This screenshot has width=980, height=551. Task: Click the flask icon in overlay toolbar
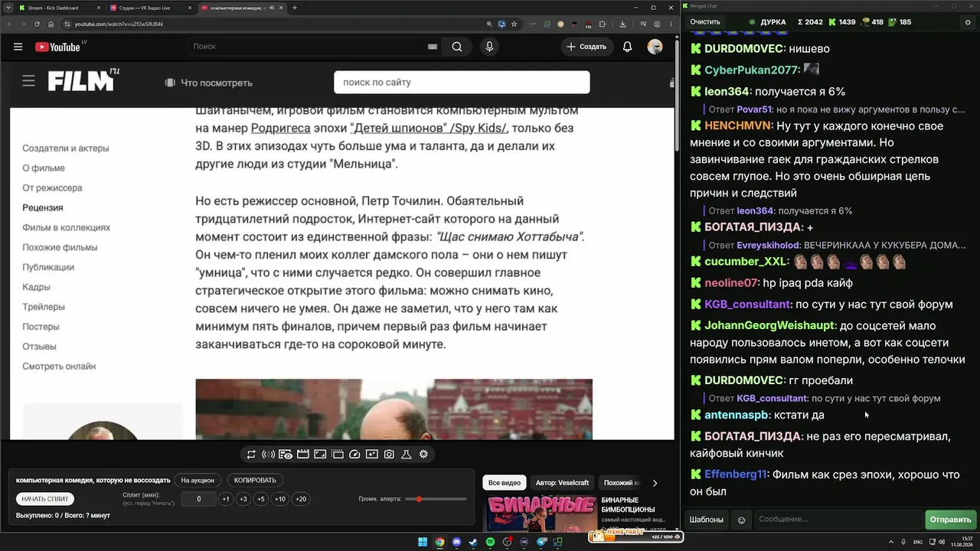click(407, 455)
